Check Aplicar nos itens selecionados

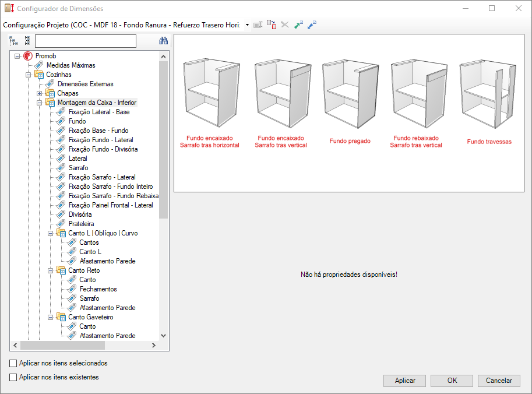[13, 364]
